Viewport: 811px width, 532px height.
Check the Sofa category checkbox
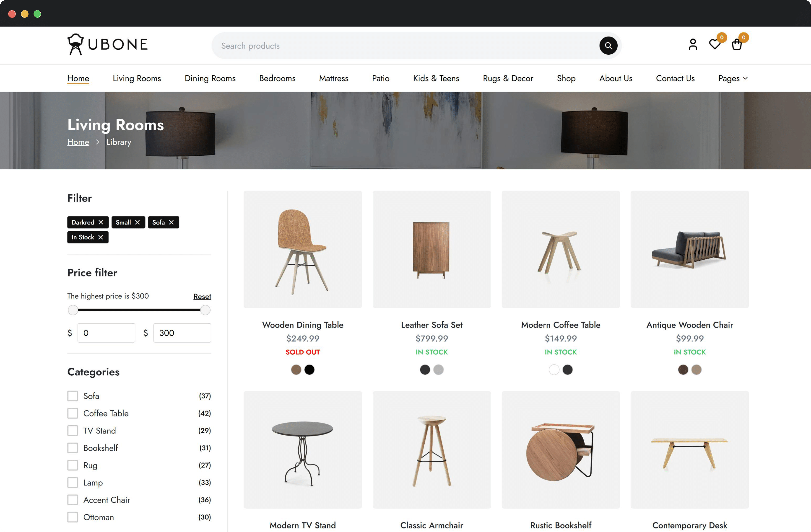point(73,396)
